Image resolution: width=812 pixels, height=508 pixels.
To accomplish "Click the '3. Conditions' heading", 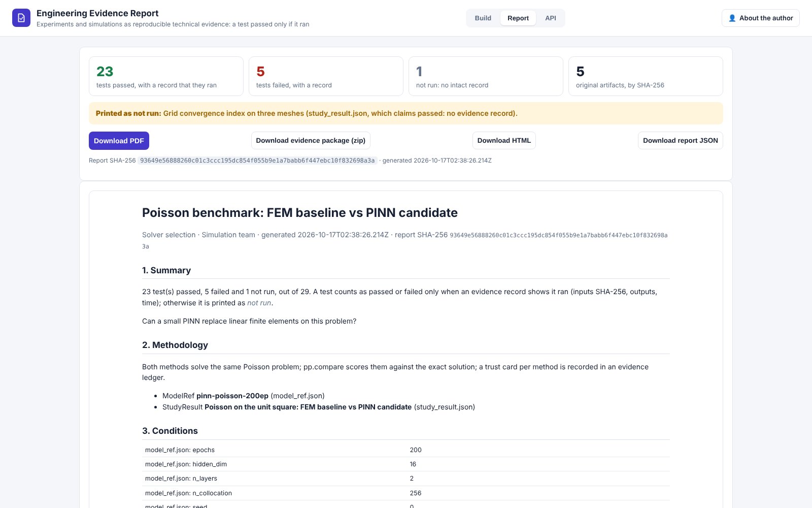I will tap(170, 431).
